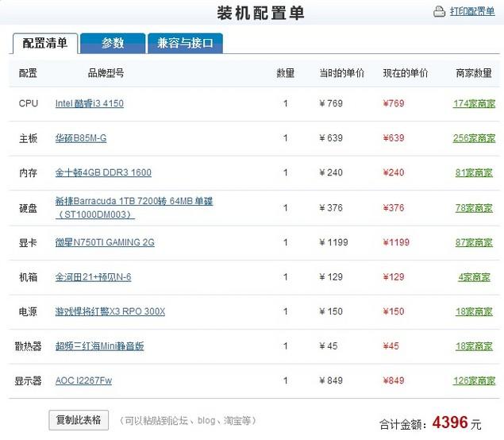
Task: Click the red ¥769 CPU current price
Action: pos(394,103)
